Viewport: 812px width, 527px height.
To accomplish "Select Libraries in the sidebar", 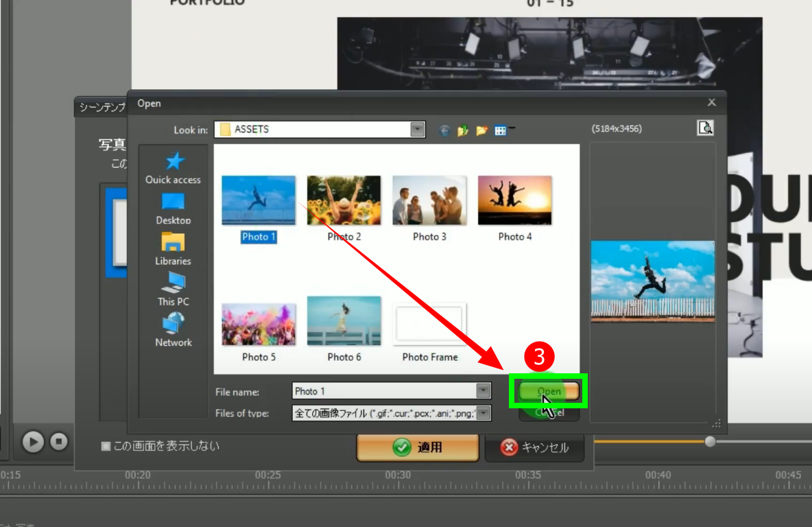I will pyautogui.click(x=173, y=249).
